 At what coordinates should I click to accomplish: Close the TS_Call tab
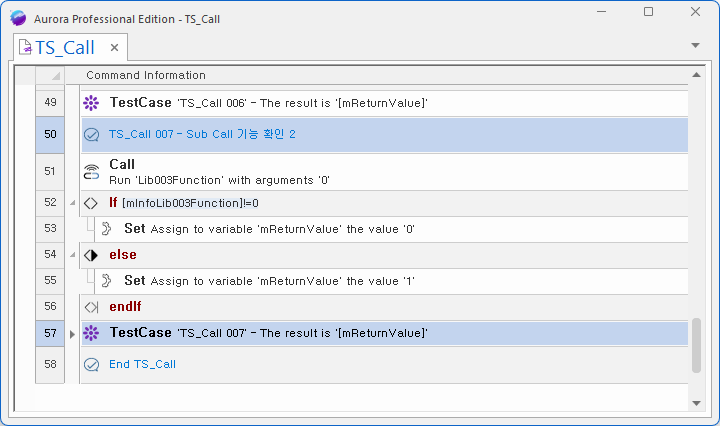coord(114,47)
